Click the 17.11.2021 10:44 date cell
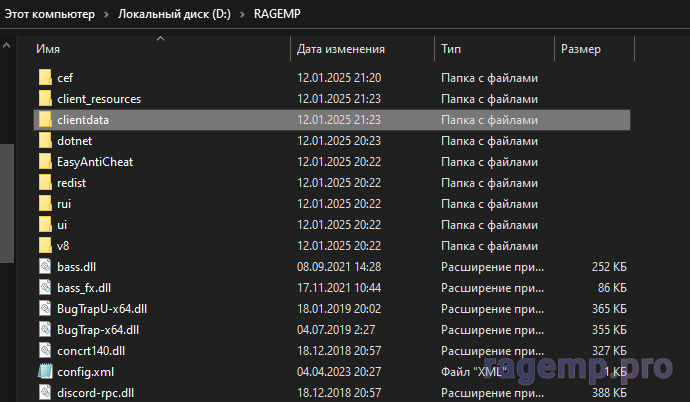The height and width of the screenshot is (402, 690). [339, 288]
